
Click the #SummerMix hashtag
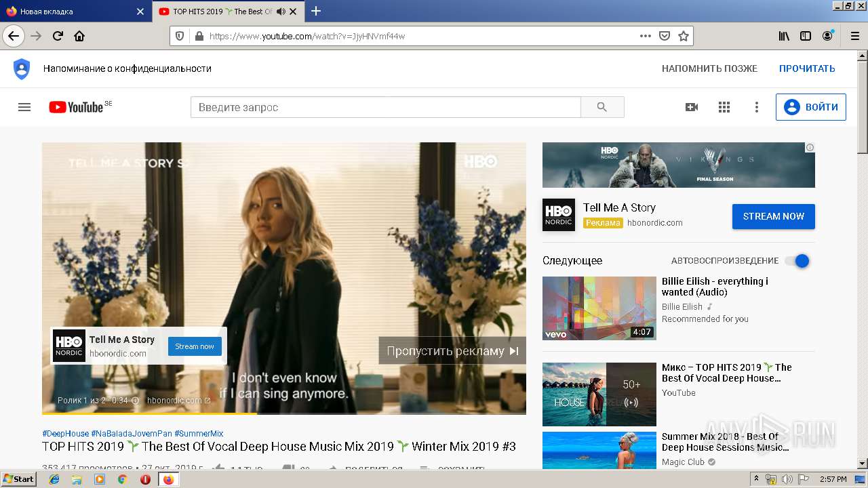tap(199, 433)
